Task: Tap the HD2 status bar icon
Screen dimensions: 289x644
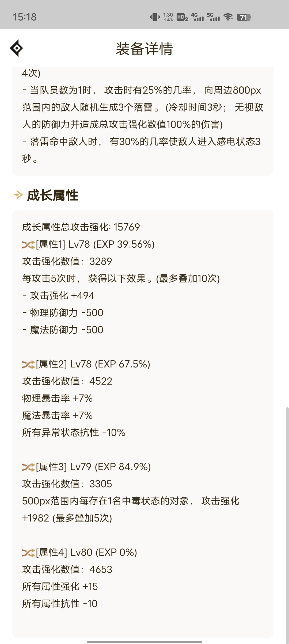Action: point(182,17)
